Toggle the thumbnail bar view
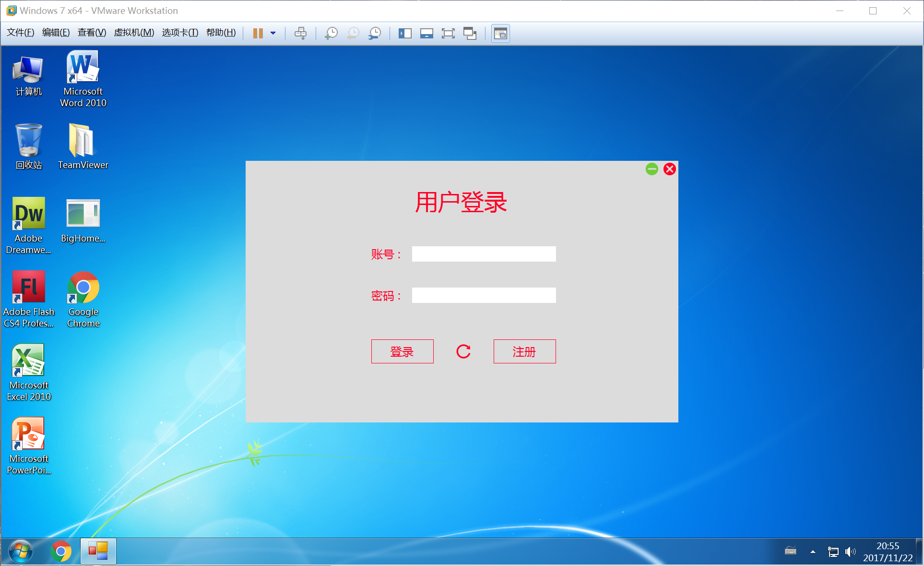The height and width of the screenshot is (566, 924). tap(426, 33)
